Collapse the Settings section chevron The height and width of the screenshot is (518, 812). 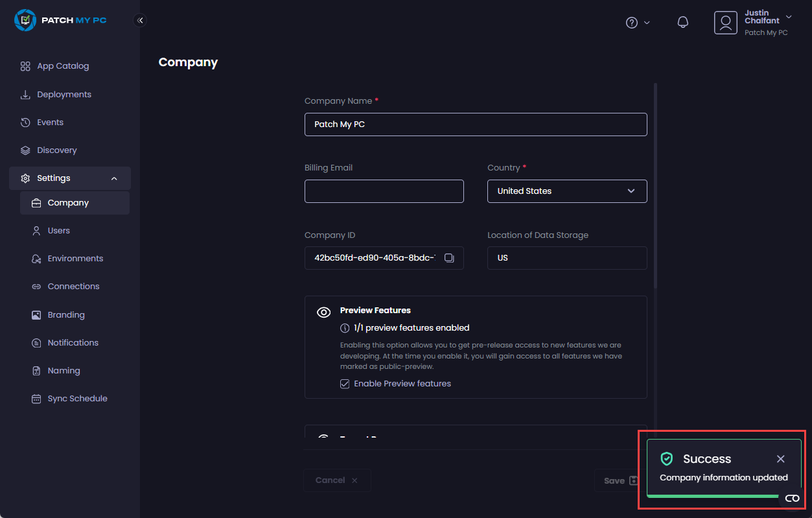pos(114,178)
